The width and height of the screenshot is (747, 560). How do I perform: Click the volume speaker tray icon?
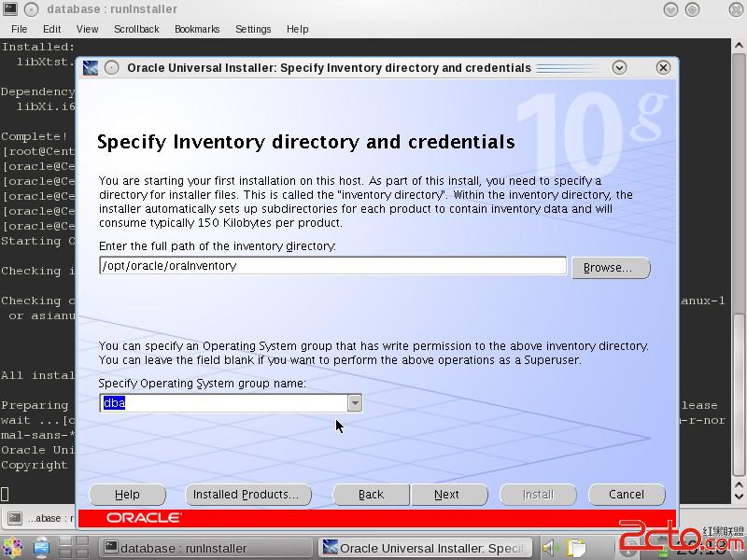(550, 548)
